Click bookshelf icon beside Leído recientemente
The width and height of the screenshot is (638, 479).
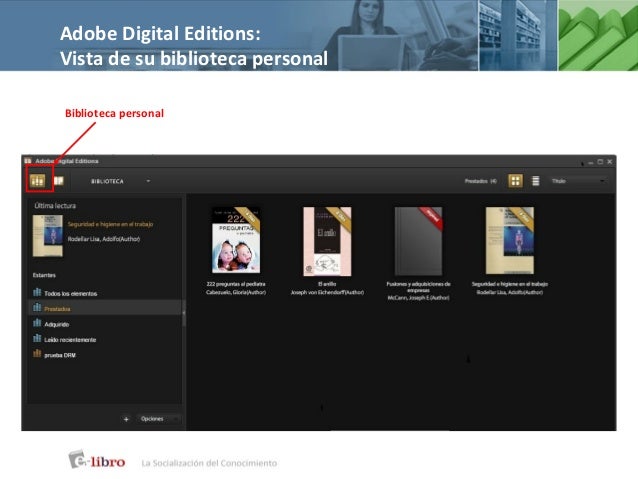[37, 339]
